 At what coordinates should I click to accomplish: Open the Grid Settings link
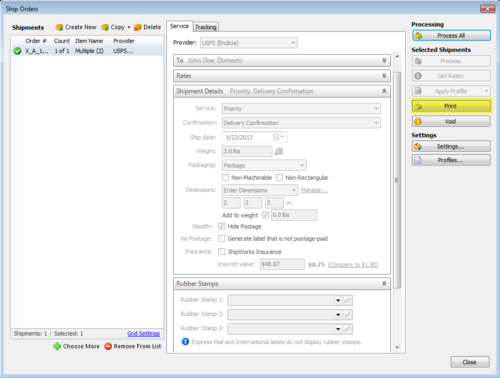pos(143,333)
